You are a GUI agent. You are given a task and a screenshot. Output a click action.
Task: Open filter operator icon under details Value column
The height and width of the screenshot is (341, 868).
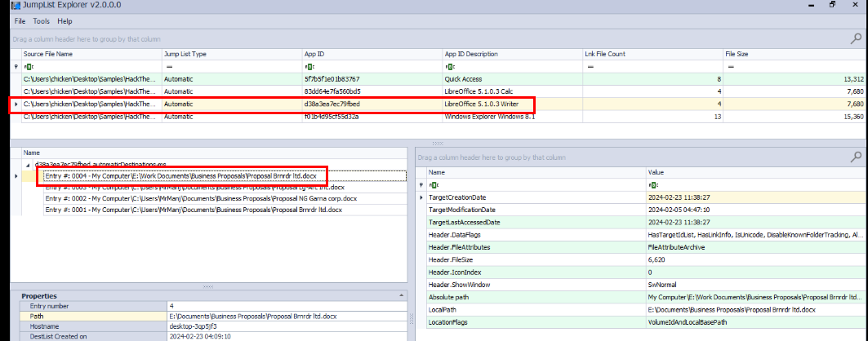pos(652,184)
